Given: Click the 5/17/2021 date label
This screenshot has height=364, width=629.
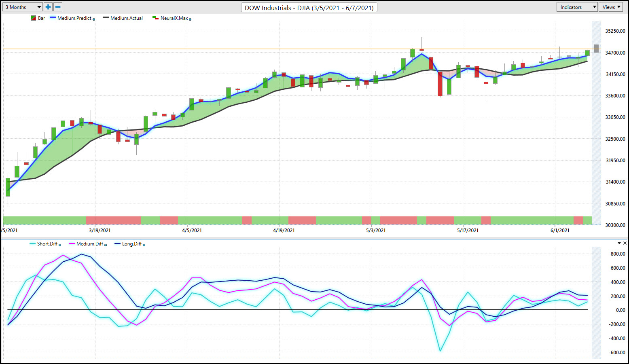Looking at the screenshot, I should click(x=468, y=231).
